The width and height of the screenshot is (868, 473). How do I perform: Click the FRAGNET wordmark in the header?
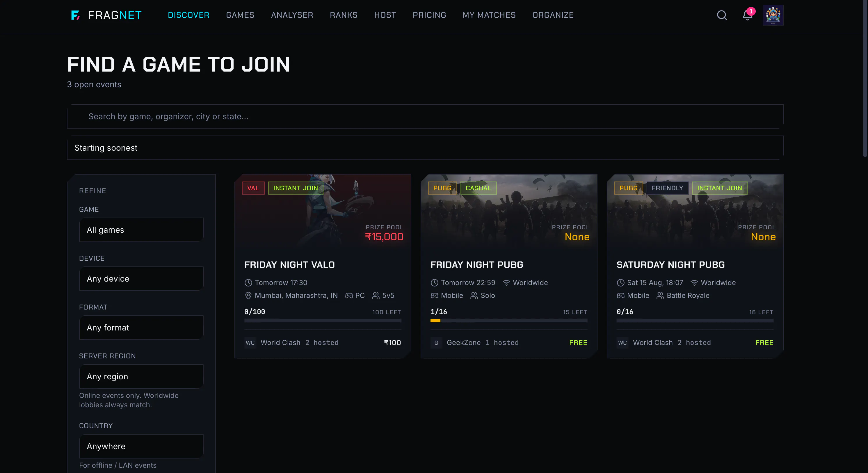pyautogui.click(x=115, y=15)
